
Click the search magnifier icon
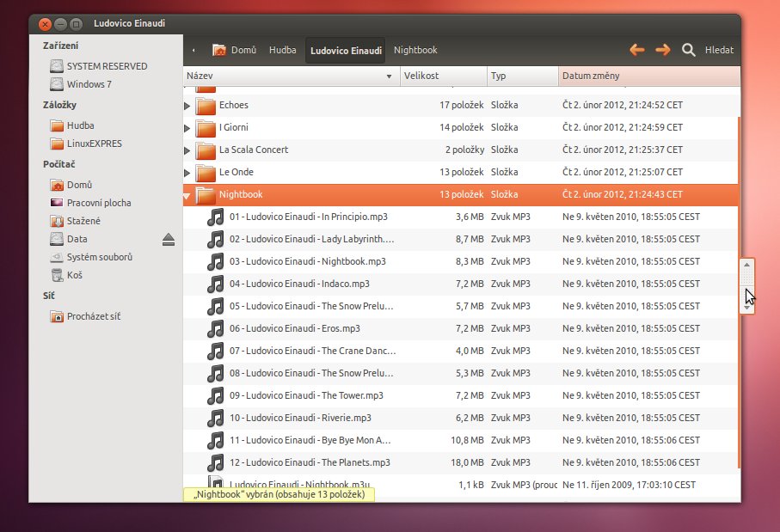(x=688, y=50)
